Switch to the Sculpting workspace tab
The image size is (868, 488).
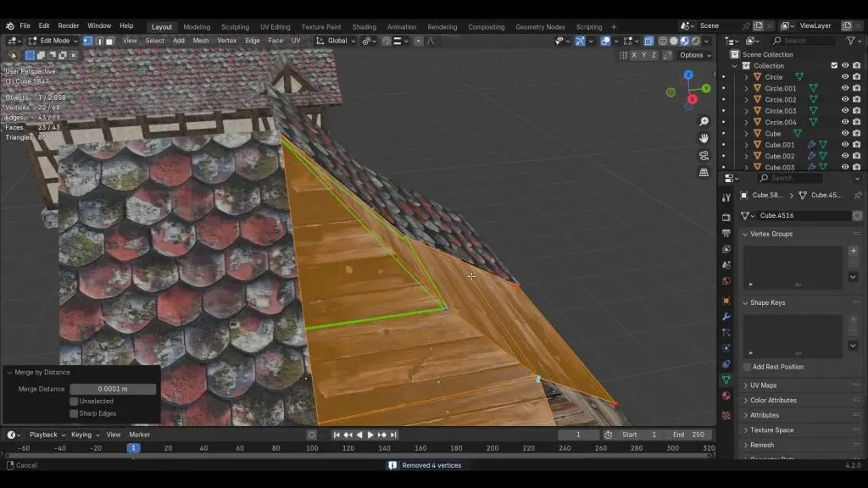pos(235,26)
